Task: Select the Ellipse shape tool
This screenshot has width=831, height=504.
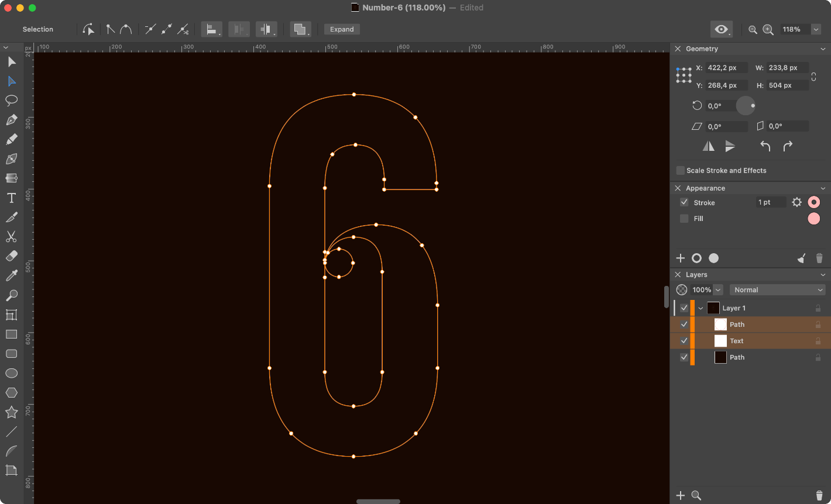Action: point(11,373)
